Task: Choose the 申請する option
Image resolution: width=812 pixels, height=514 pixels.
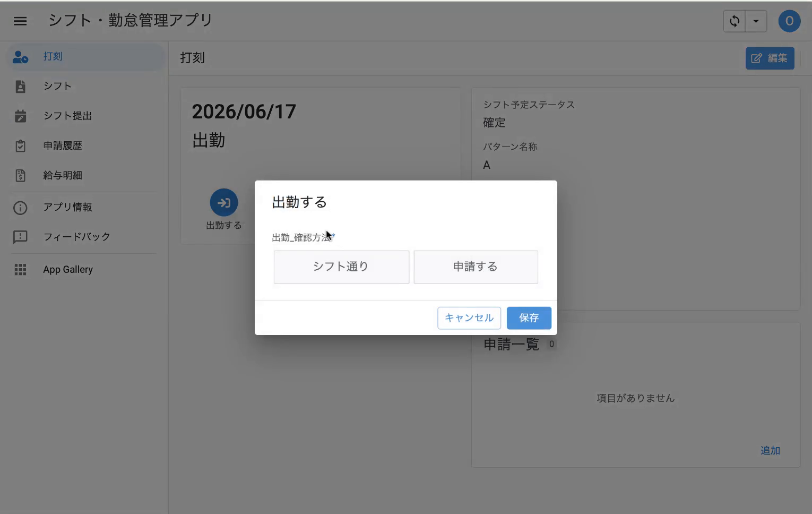Action: (476, 267)
